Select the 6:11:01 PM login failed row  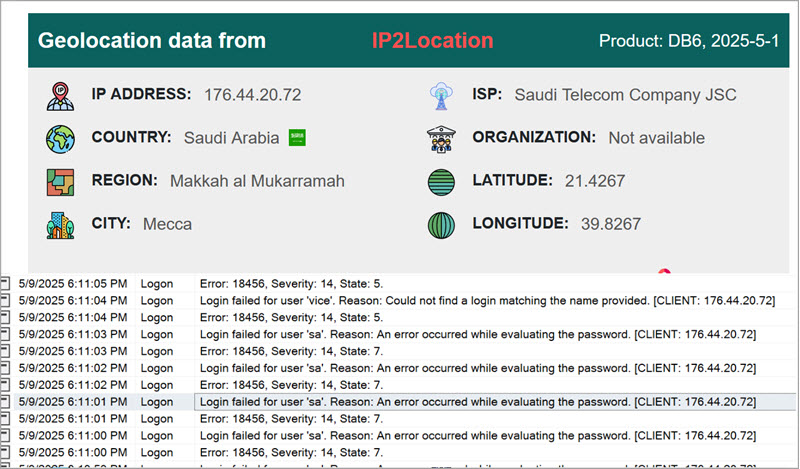[x=476, y=401]
